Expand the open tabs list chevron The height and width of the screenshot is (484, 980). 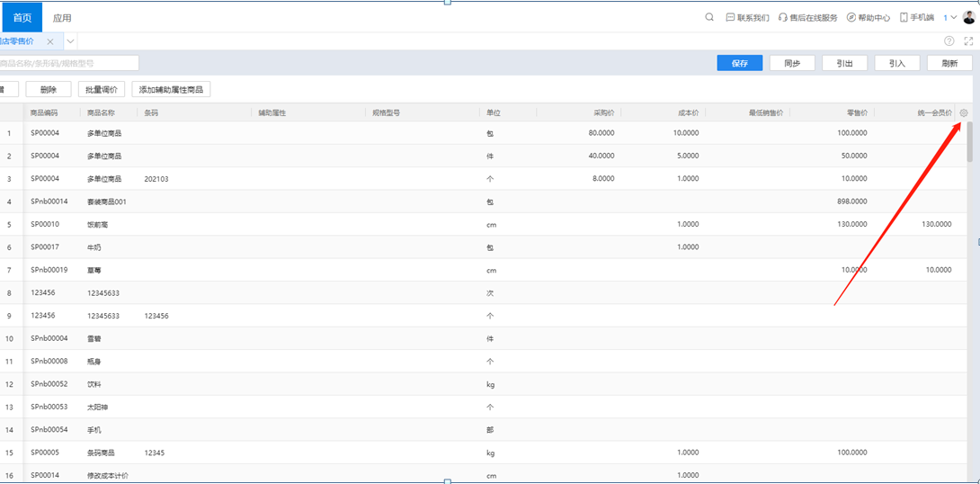click(70, 41)
